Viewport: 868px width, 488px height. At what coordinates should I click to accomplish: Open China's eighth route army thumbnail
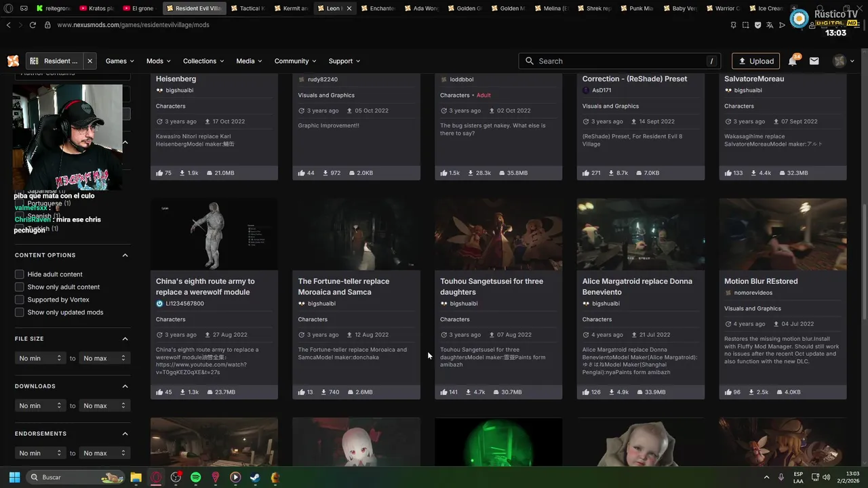pos(214,235)
